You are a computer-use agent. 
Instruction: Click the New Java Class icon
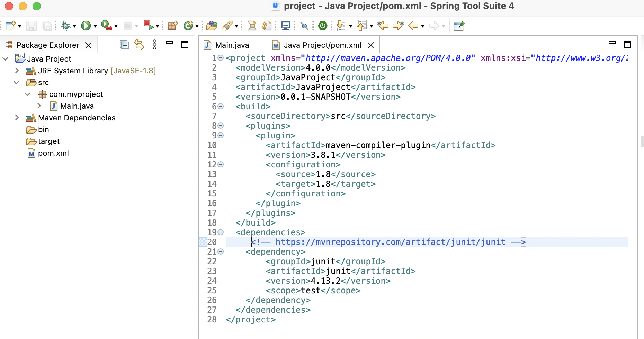click(x=188, y=26)
